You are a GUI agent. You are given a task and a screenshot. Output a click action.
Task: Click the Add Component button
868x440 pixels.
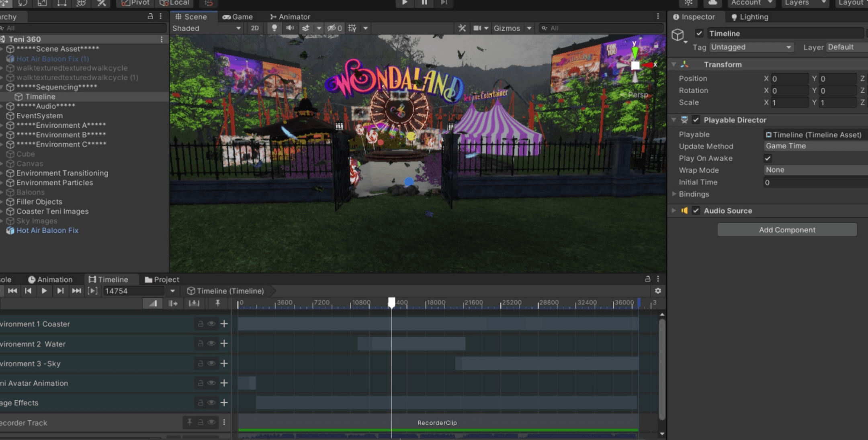[x=786, y=230]
